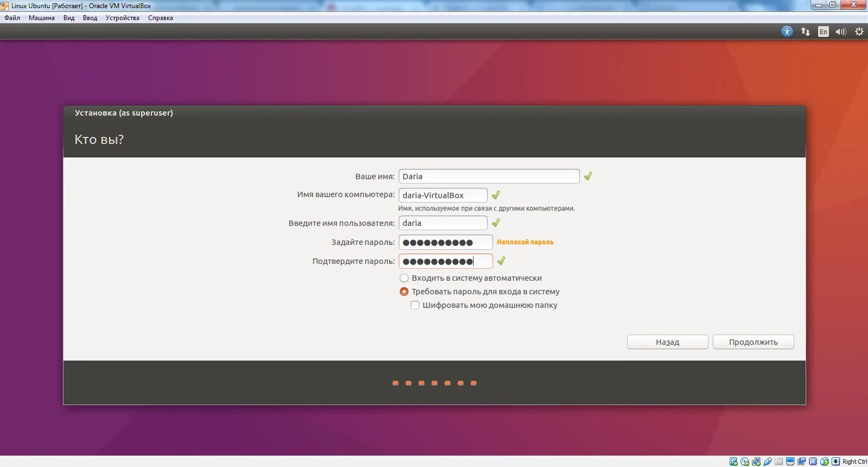
Task: Click the hint 'Имя, используемое при связи с другими компьютерами'
Action: (x=487, y=209)
